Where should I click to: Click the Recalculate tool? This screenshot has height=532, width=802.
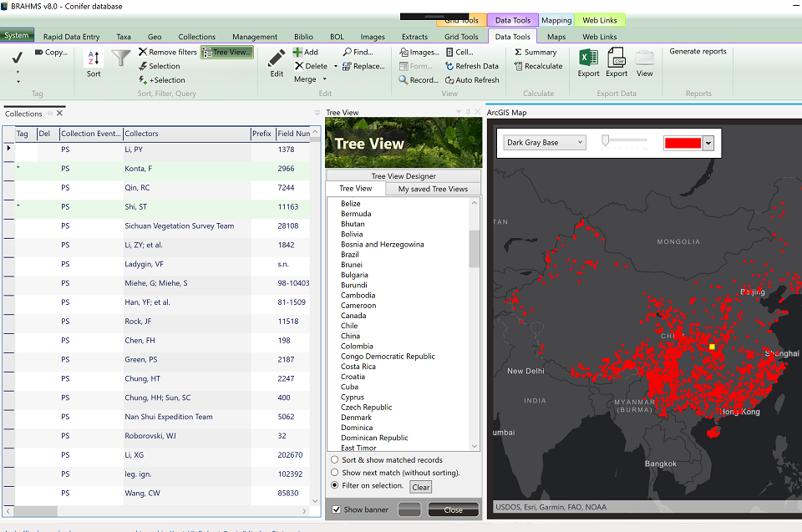click(538, 66)
